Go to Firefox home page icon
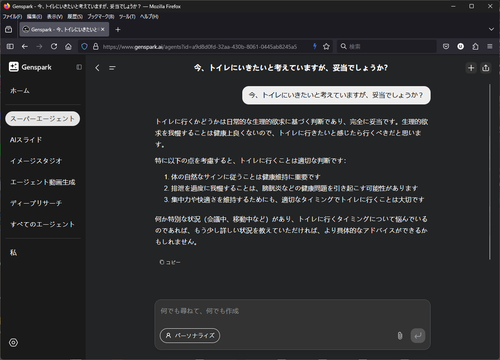 pyautogui.click(x=68, y=47)
